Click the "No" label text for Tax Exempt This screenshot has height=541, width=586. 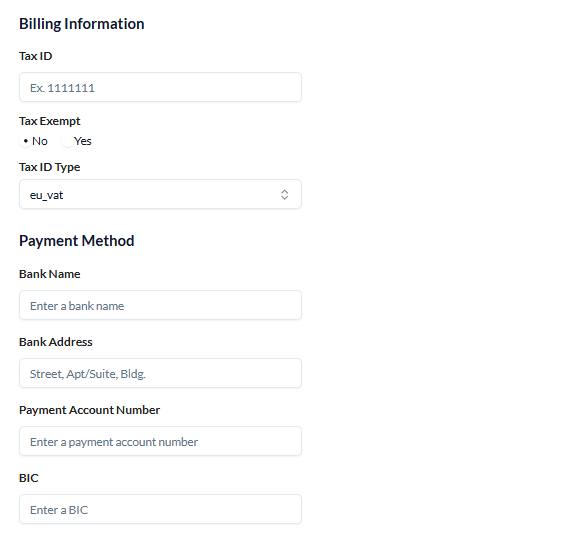pos(40,141)
